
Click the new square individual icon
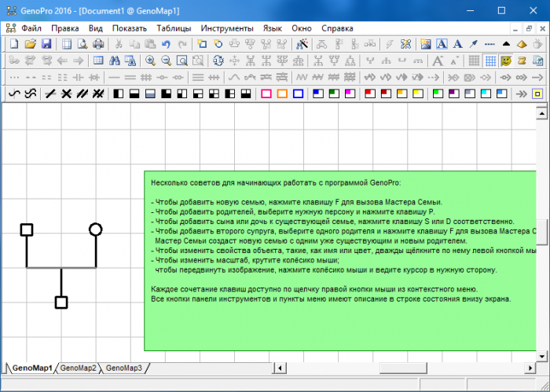tap(202, 44)
